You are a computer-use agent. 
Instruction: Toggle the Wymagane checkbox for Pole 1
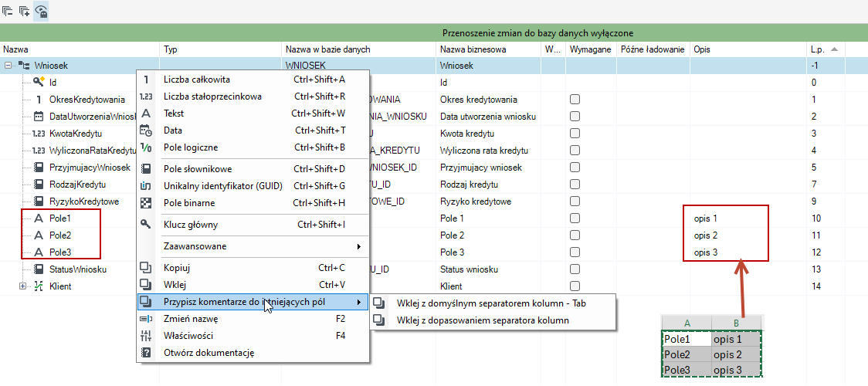click(x=575, y=218)
